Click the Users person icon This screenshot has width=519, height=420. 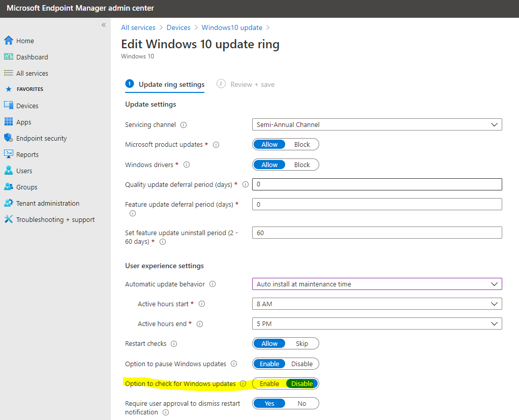tap(9, 170)
